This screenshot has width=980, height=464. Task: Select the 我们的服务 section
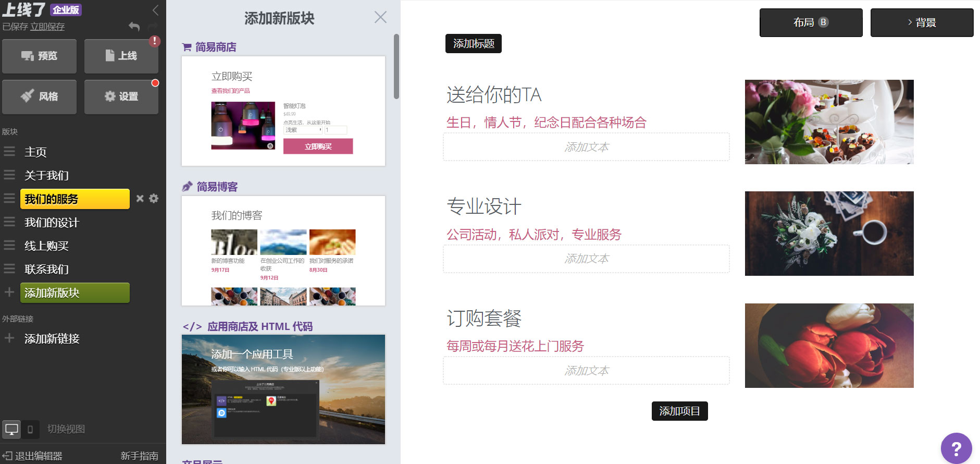(75, 199)
